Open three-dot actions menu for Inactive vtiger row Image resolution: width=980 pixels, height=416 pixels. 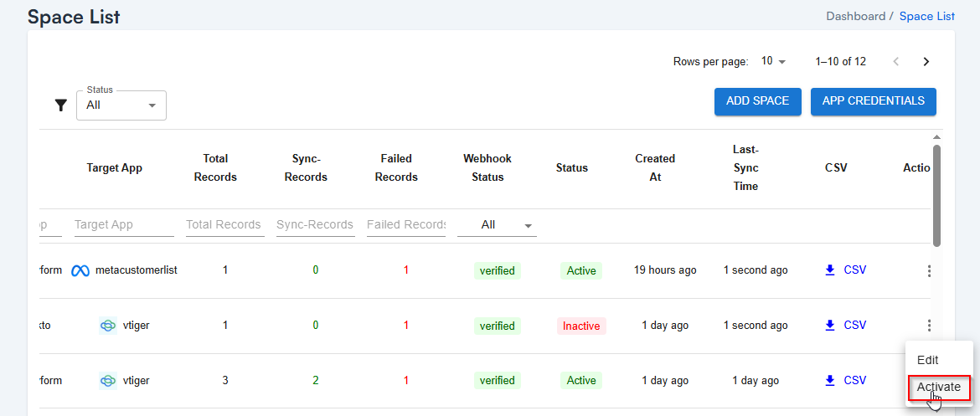point(929,326)
